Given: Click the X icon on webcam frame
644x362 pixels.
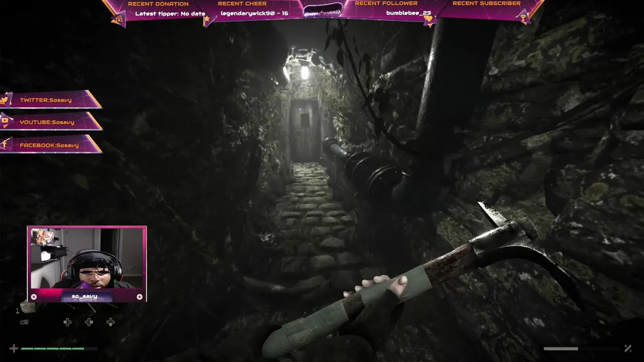Looking at the screenshot, I should click(34, 297).
